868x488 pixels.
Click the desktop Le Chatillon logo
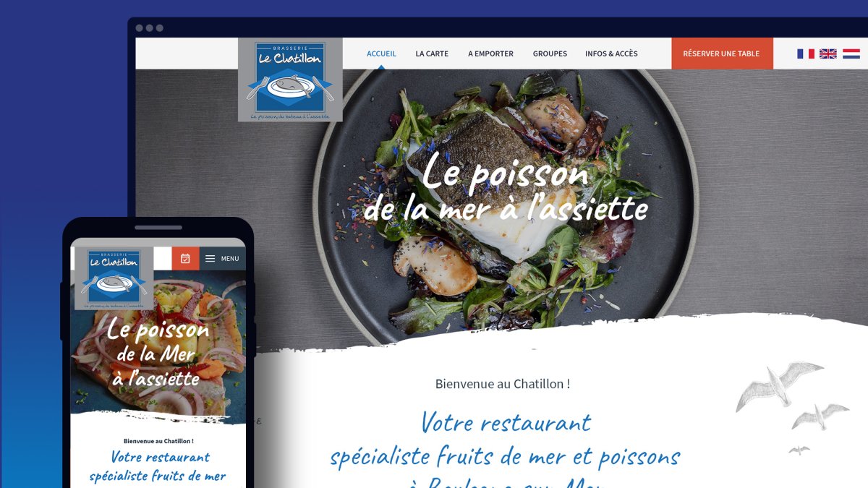[290, 80]
